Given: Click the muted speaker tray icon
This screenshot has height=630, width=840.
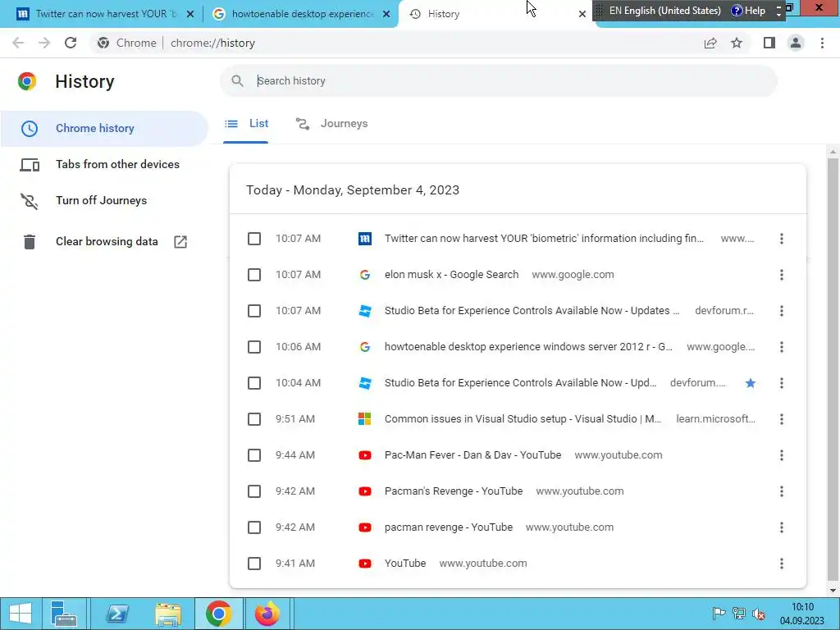Looking at the screenshot, I should (x=759, y=614).
